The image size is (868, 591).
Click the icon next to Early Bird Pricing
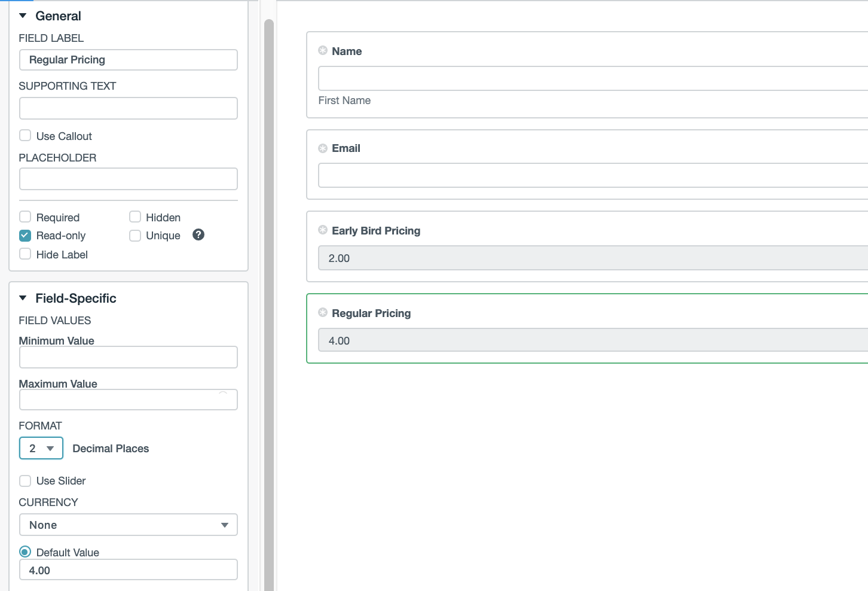pyautogui.click(x=323, y=230)
